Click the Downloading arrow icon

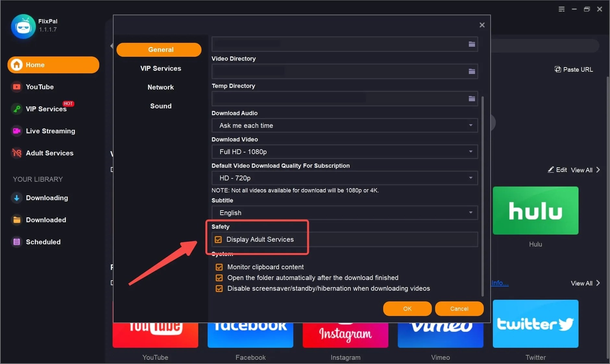pos(17,198)
